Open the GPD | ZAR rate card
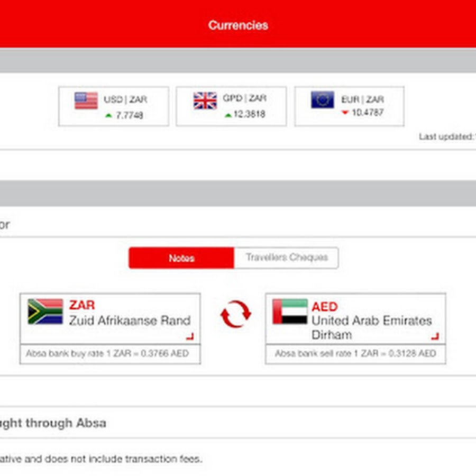 (x=231, y=106)
